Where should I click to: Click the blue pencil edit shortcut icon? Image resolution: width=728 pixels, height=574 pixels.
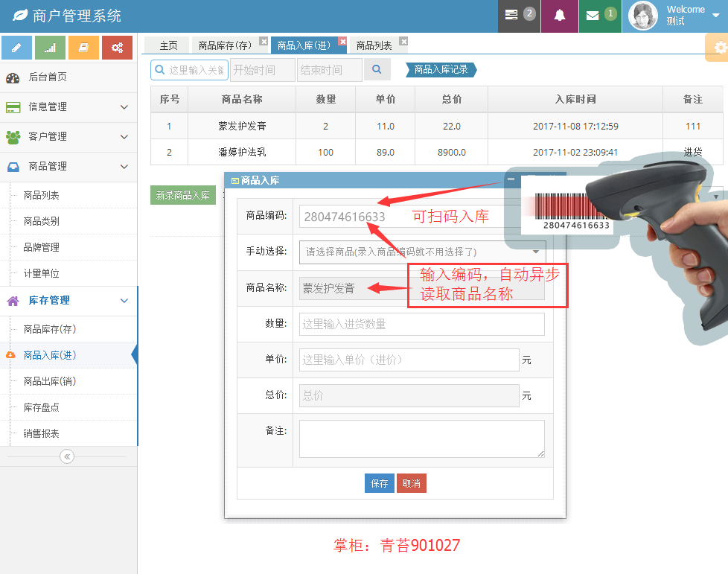[x=16, y=48]
